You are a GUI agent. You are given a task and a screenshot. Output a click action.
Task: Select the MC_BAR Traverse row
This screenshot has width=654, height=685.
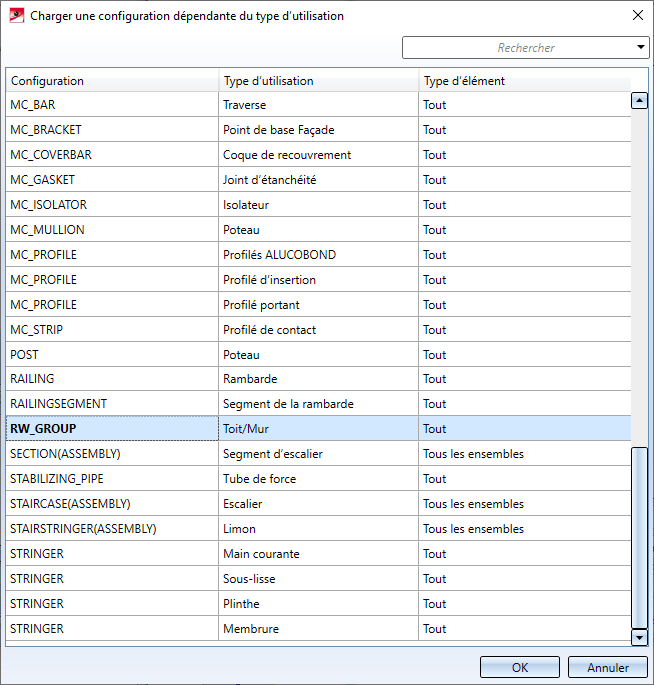pyautogui.click(x=318, y=104)
